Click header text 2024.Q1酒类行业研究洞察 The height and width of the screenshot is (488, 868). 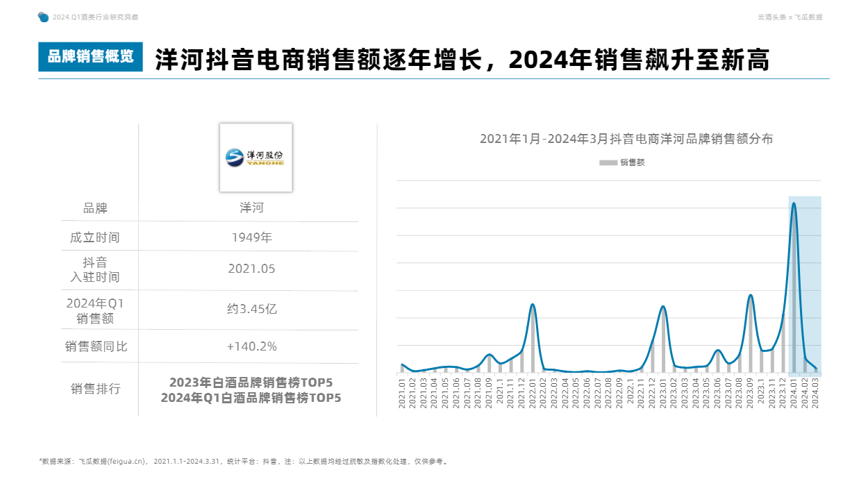pos(95,17)
